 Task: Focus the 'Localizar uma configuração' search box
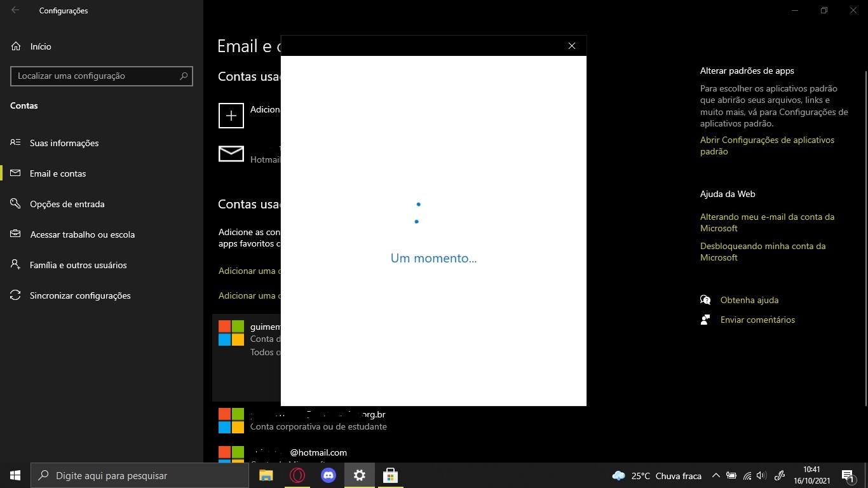[102, 76]
